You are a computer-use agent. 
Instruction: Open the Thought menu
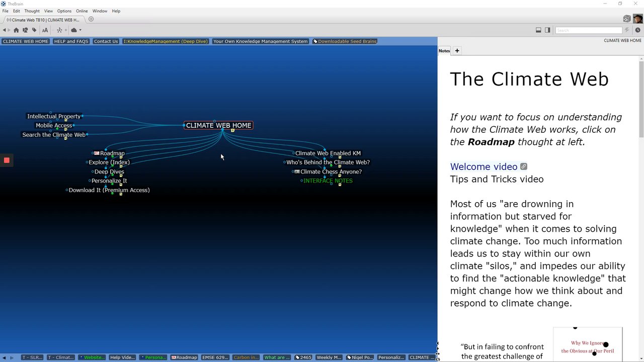pyautogui.click(x=32, y=11)
